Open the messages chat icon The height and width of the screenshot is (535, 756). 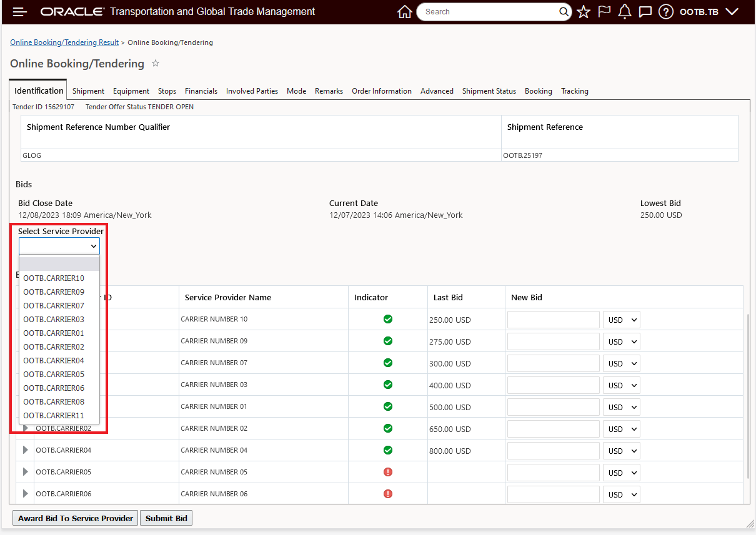pyautogui.click(x=645, y=12)
